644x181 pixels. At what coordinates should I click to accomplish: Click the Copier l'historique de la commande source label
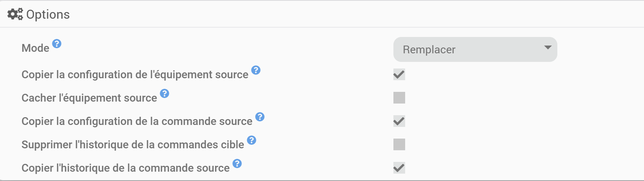126,168
